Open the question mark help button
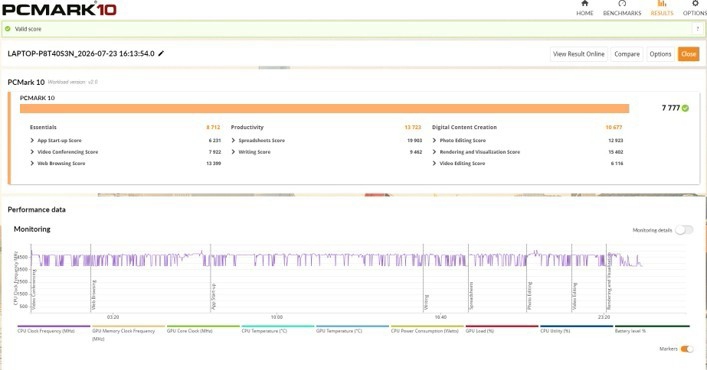 point(698,29)
